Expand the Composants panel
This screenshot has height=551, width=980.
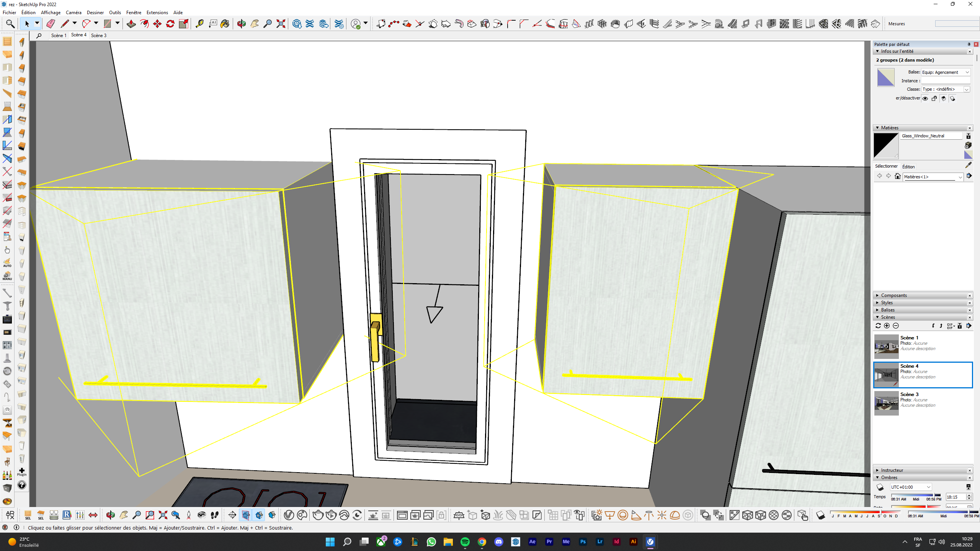coord(923,295)
